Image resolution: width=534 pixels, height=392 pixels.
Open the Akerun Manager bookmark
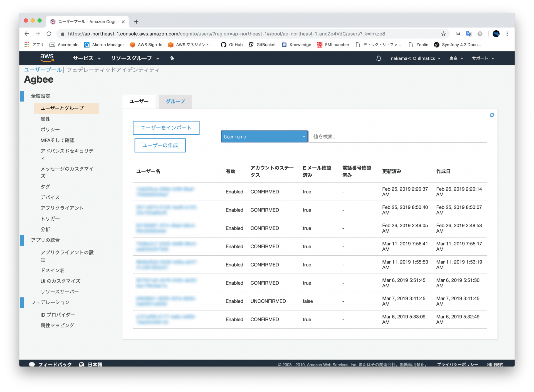click(104, 45)
